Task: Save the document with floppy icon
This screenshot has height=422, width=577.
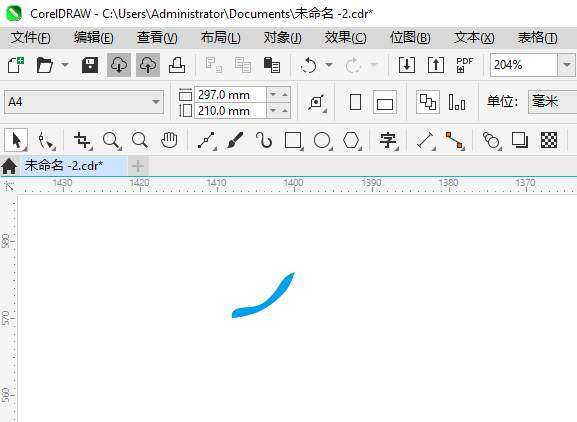Action: click(x=90, y=65)
